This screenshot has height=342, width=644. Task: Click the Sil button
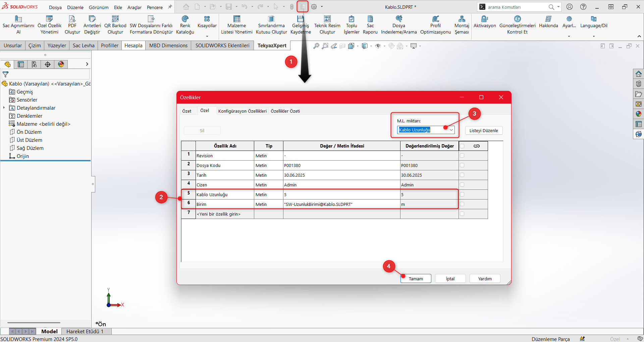coord(202,130)
